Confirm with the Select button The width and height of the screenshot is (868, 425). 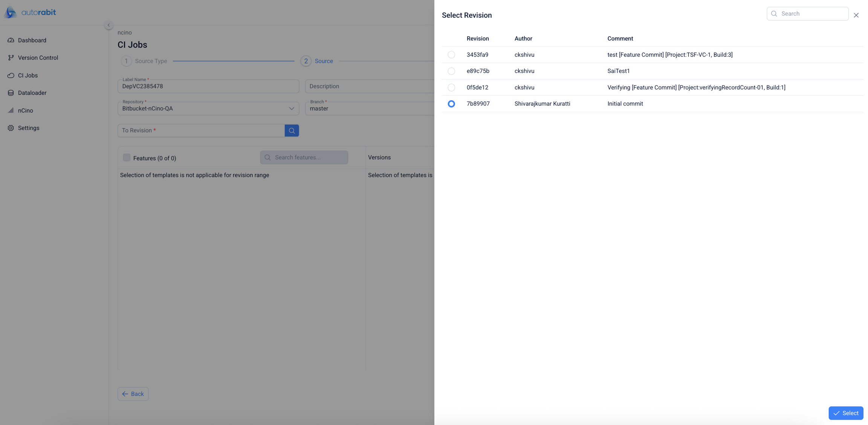(845, 413)
